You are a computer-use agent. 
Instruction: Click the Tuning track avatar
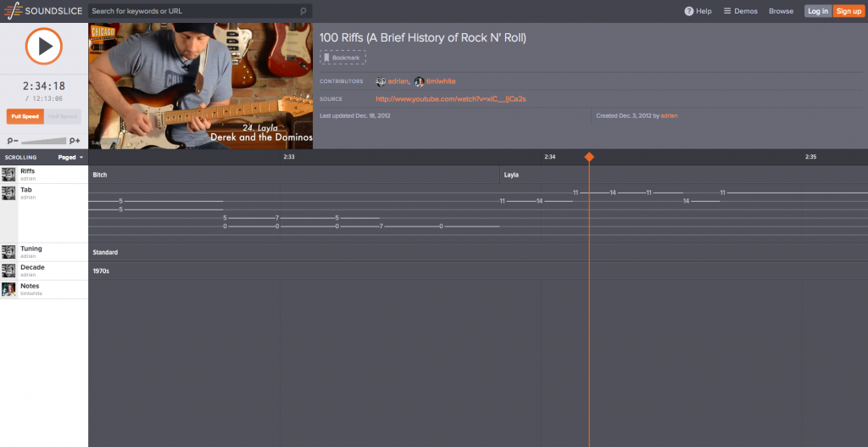tap(8, 252)
